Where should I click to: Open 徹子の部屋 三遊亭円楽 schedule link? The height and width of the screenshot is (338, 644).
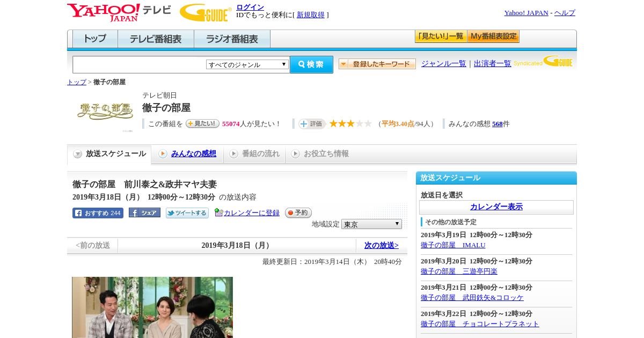[x=459, y=271]
